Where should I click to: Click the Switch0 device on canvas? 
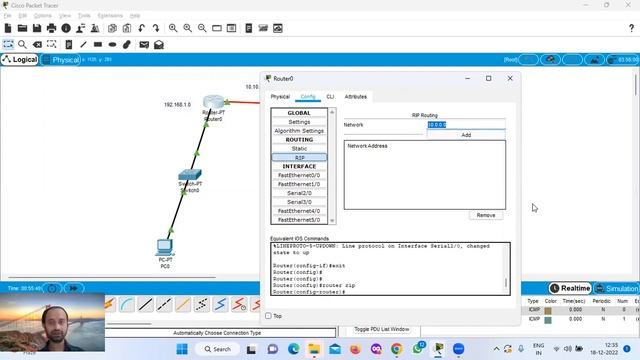click(190, 175)
